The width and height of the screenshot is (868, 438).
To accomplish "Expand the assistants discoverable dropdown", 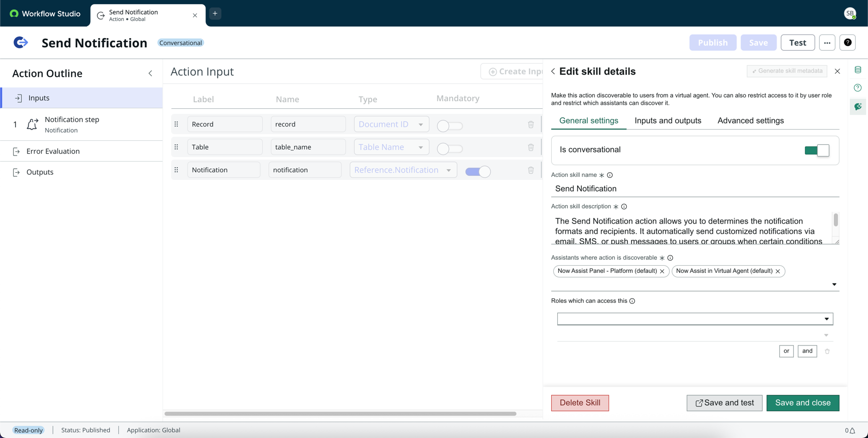I will point(834,285).
